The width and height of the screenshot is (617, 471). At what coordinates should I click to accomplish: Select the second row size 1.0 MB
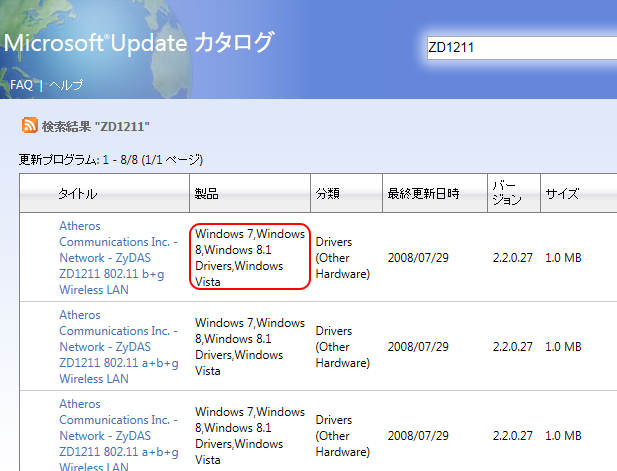click(x=563, y=347)
